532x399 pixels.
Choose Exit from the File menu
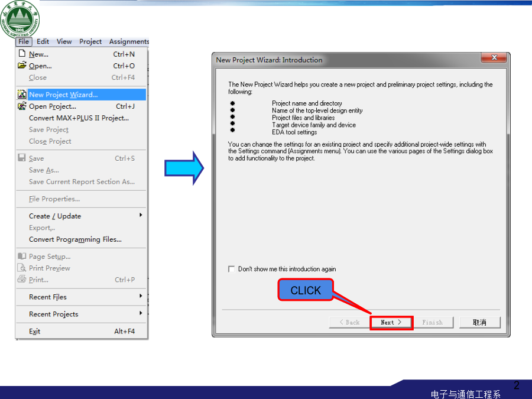(x=82, y=331)
